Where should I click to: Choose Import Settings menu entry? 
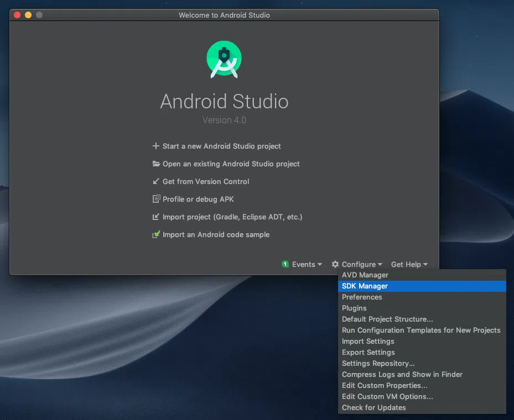tap(422, 341)
